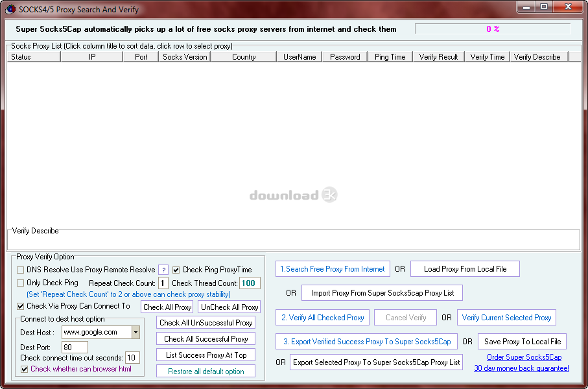Click the 0 % progress bar

[493, 29]
